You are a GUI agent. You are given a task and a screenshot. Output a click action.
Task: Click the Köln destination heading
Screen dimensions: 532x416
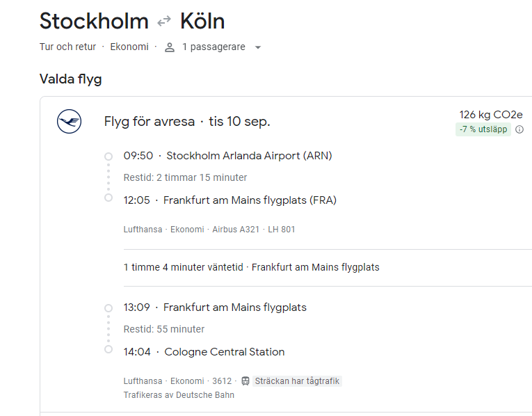[x=202, y=21]
